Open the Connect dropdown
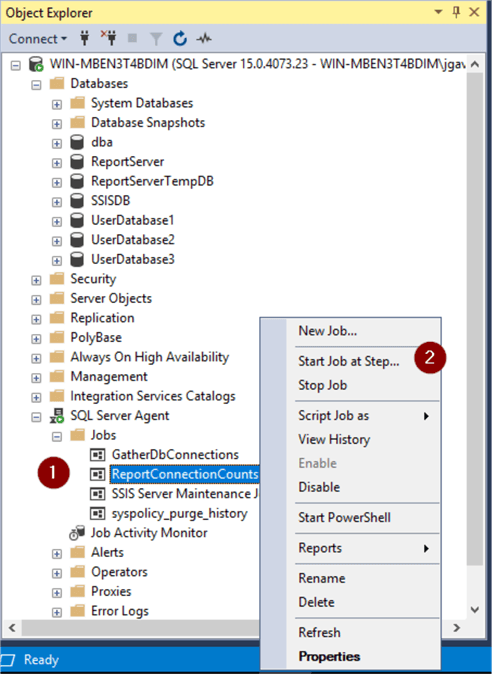The width and height of the screenshot is (492, 674). pyautogui.click(x=38, y=39)
